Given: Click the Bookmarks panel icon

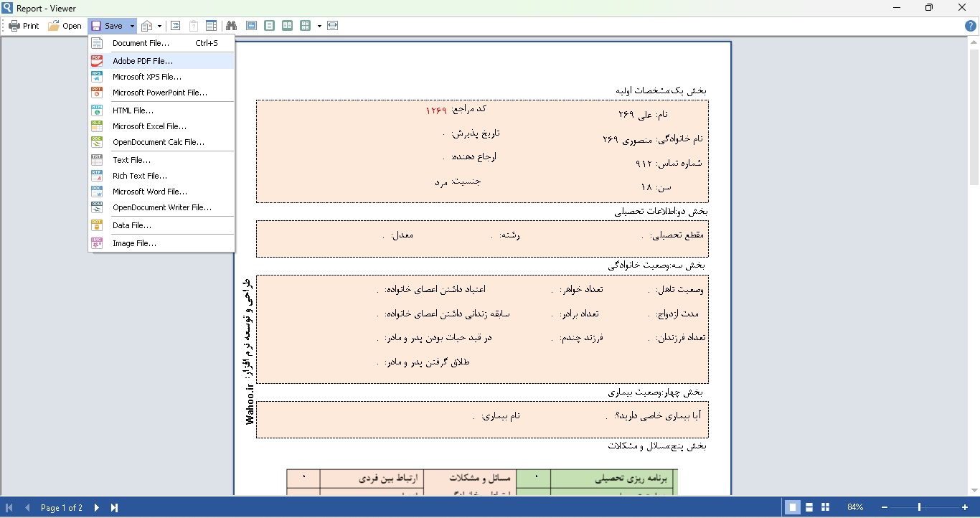Looking at the screenshot, I should coord(175,26).
